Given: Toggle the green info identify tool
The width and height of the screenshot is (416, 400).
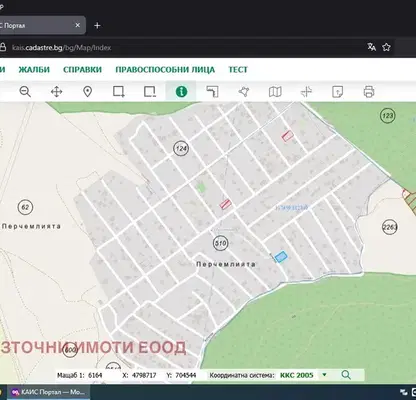Looking at the screenshot, I should point(181,91).
